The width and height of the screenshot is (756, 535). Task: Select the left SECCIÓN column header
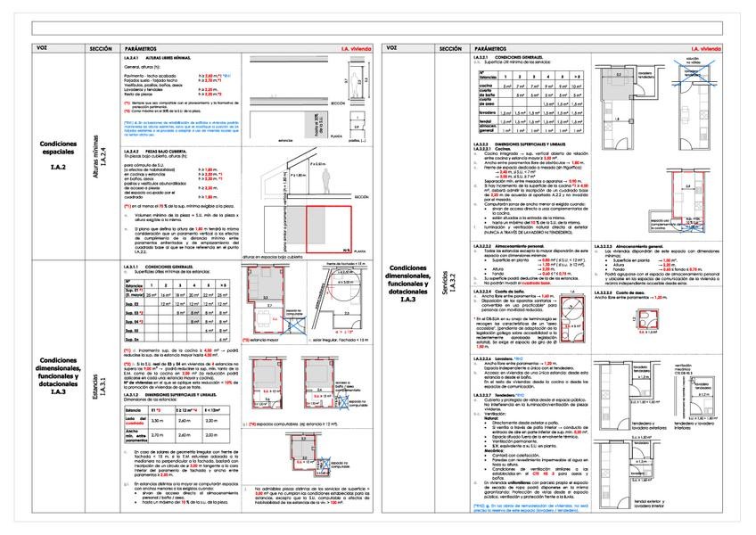pos(102,48)
